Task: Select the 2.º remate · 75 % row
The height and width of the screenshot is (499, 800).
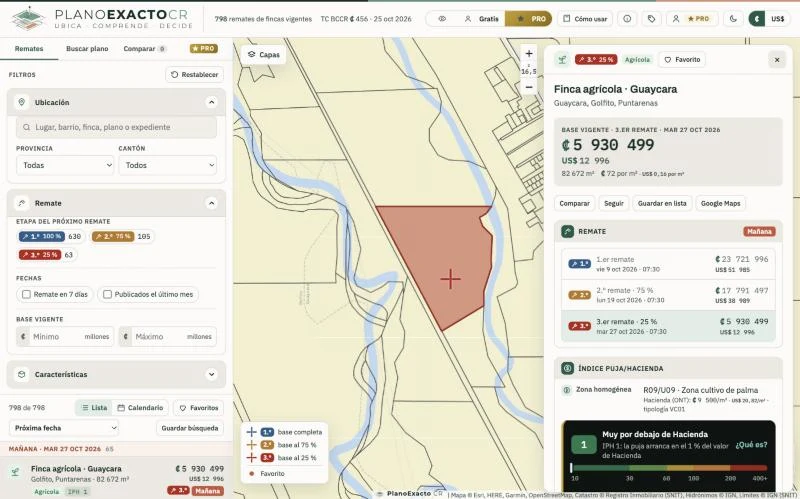Action: pyautogui.click(x=668, y=295)
